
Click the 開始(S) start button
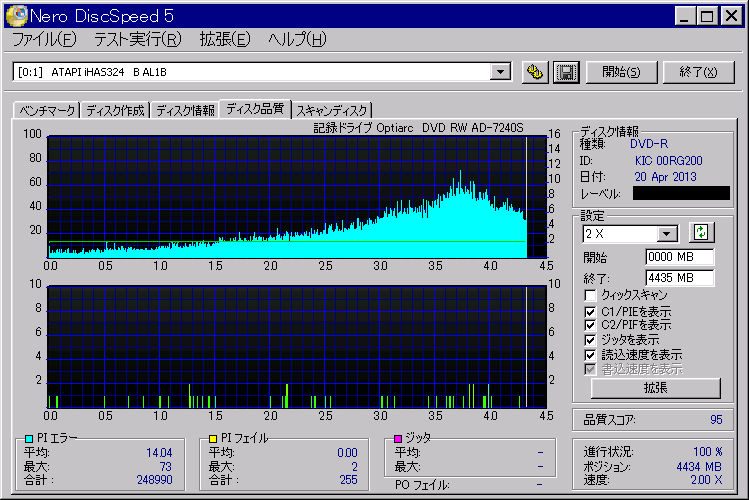click(621, 72)
